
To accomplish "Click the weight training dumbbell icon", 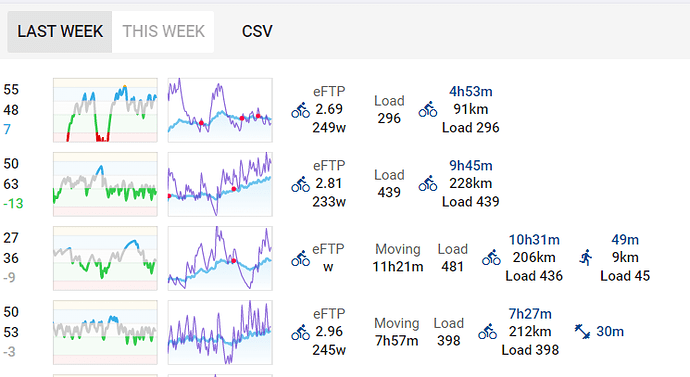I will [583, 332].
